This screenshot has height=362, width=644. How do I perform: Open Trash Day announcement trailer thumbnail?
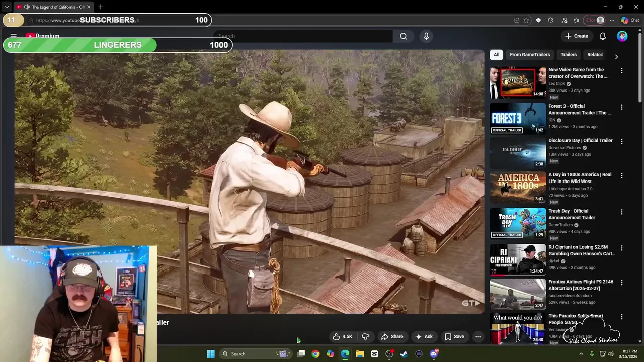click(518, 223)
